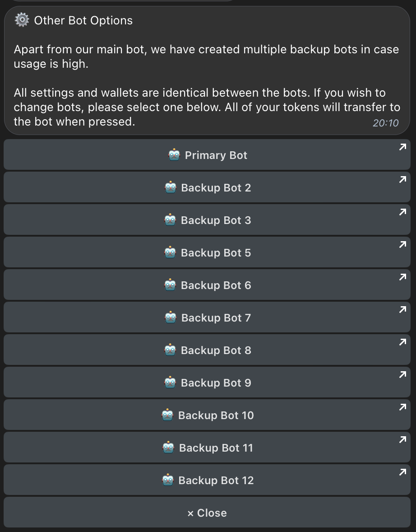Close the bot options menu
Image resolution: width=416 pixels, height=532 pixels.
tap(207, 513)
